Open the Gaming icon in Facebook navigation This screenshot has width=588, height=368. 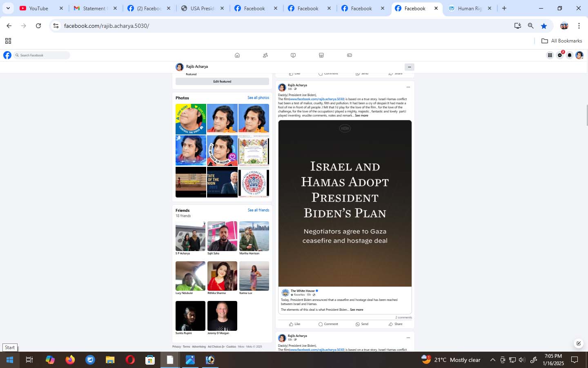350,55
